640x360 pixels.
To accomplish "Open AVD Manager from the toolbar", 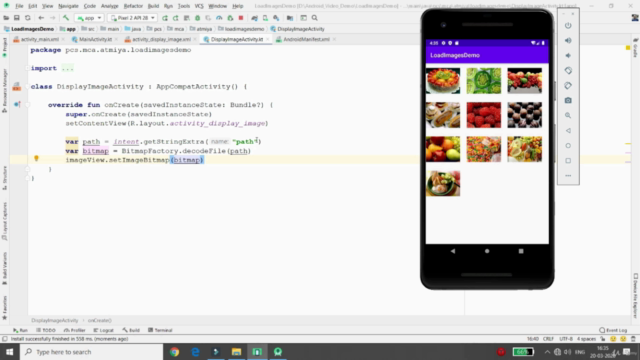I will (x=265, y=18).
